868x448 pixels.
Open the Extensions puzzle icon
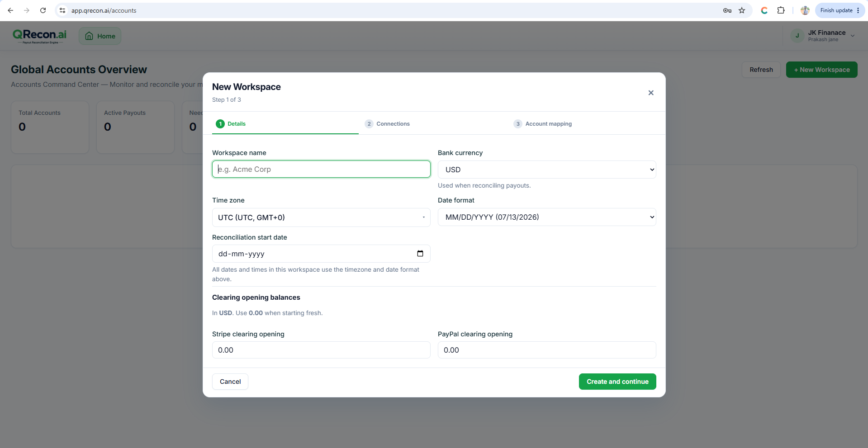coord(781,10)
